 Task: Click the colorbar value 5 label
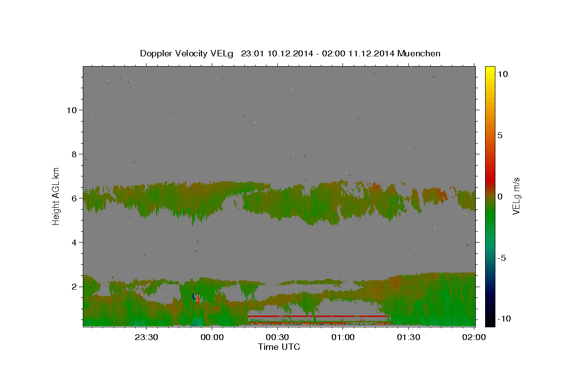(x=500, y=135)
